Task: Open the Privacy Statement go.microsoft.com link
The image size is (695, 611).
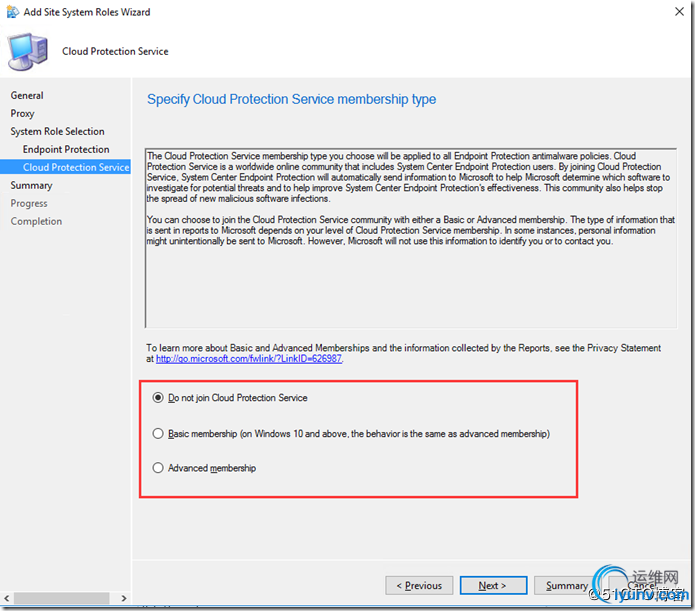Action: [249, 359]
